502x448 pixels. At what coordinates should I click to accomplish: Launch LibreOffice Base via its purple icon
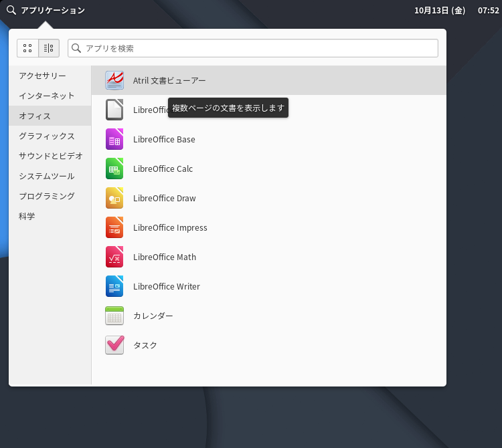point(114,139)
